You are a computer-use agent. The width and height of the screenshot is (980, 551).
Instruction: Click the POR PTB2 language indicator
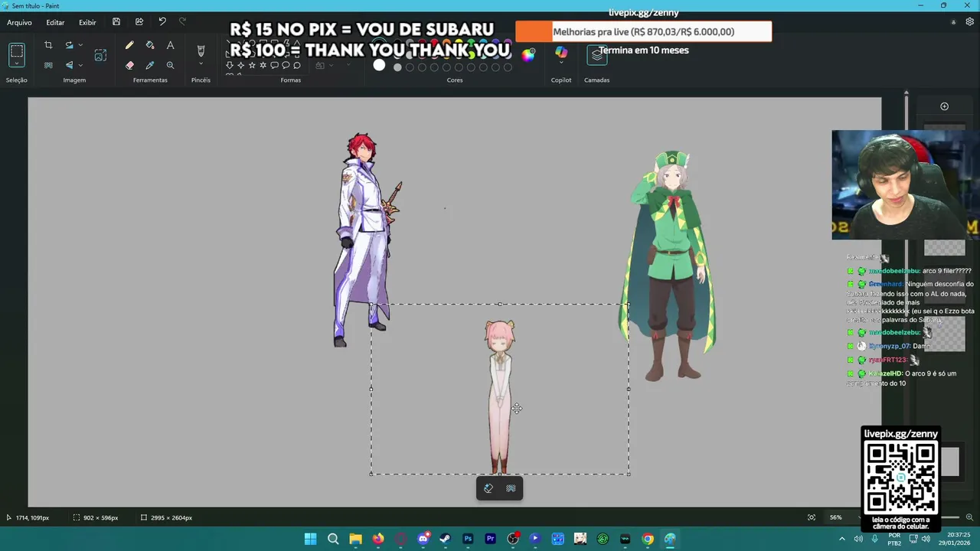click(x=894, y=539)
